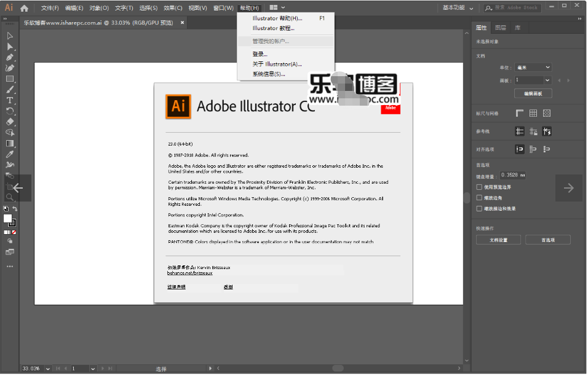Select the Curvature tool
The width and height of the screenshot is (588, 376).
tap(10, 68)
